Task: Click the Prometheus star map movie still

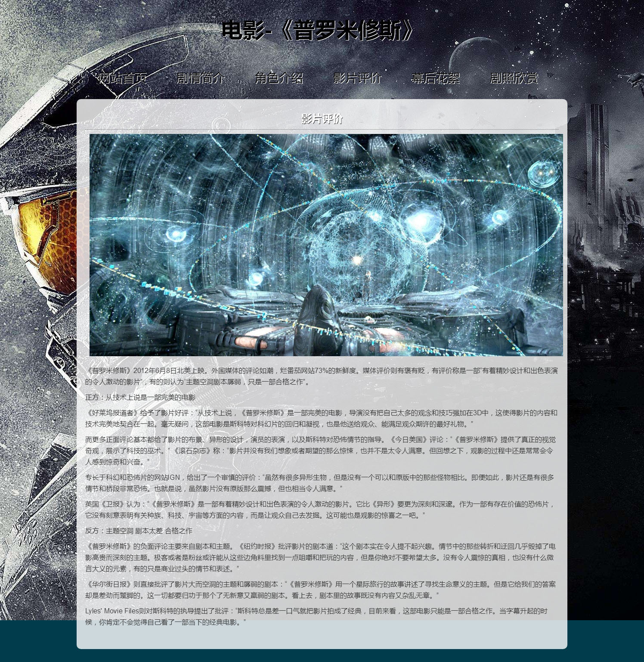Action: [326, 245]
